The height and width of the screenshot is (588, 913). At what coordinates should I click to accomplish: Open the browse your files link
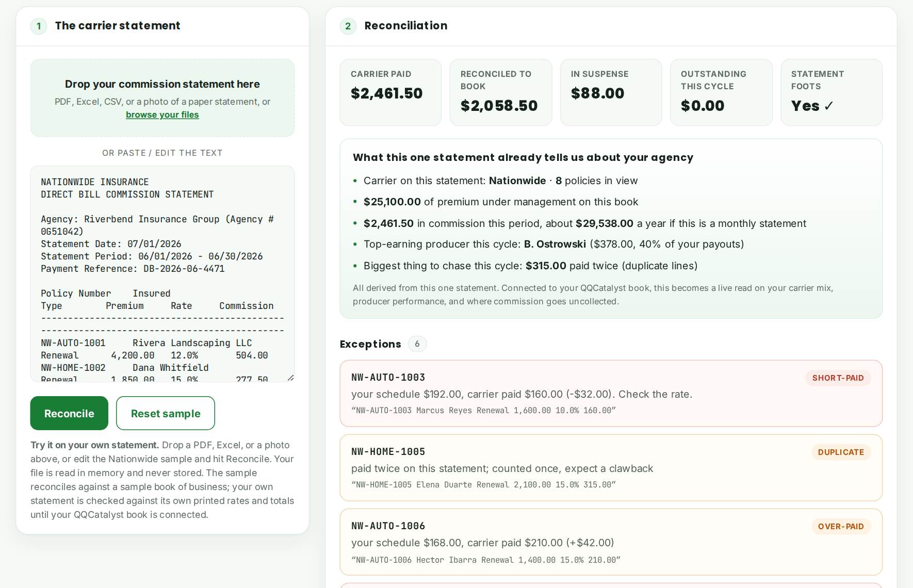pos(162,115)
